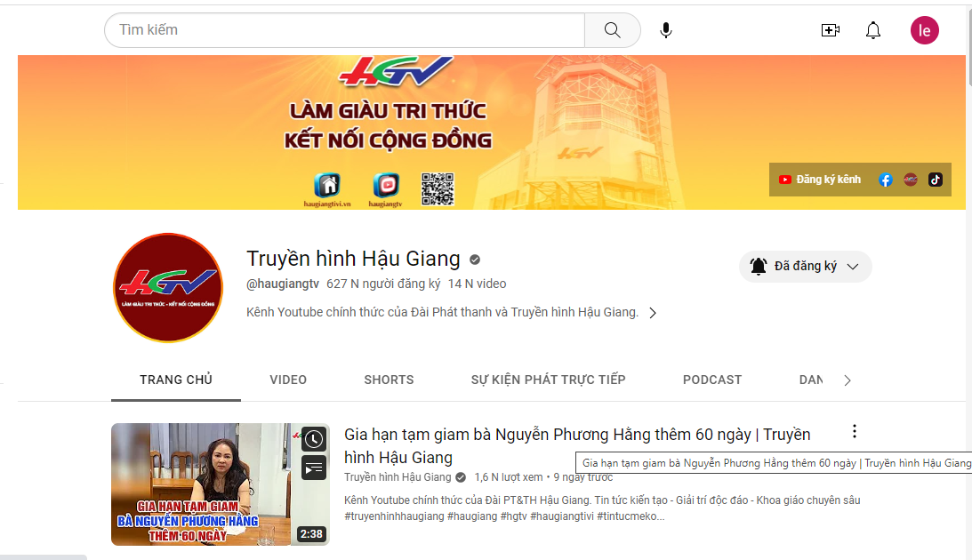Click the @haugiangtv handle
The height and width of the screenshot is (560, 972).
tap(283, 284)
